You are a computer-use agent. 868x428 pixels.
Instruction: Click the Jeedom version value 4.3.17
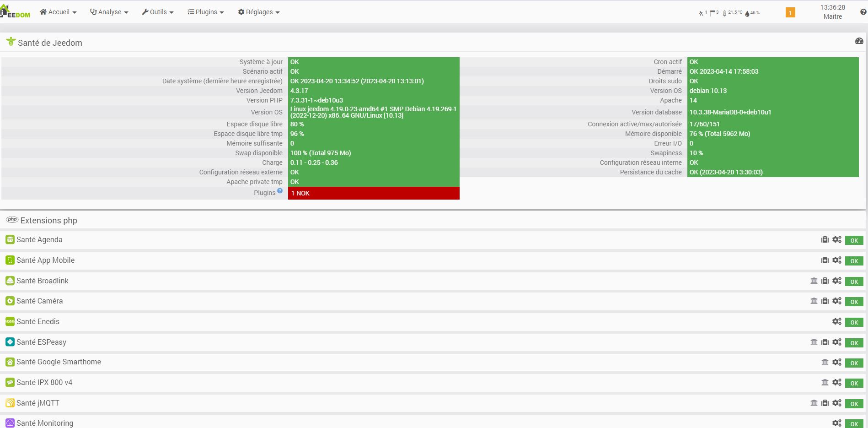click(299, 91)
